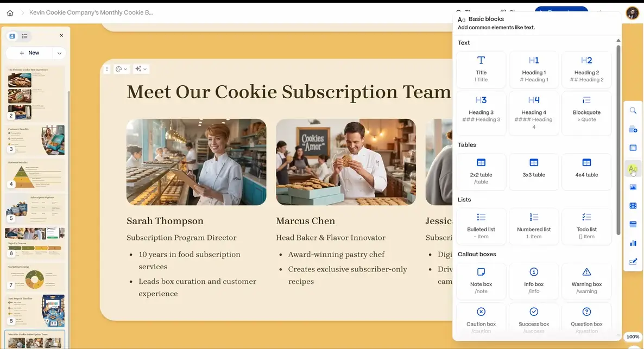
Task: Insert a Note box callout
Action: [481, 281]
